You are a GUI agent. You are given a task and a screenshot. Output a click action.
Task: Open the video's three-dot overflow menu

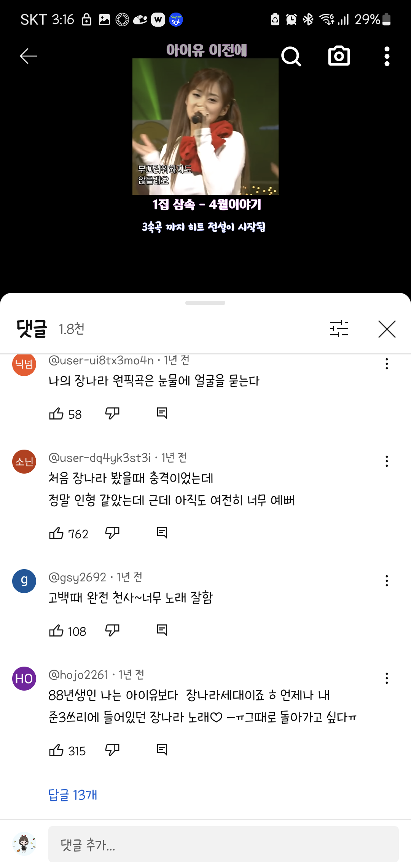(x=387, y=56)
